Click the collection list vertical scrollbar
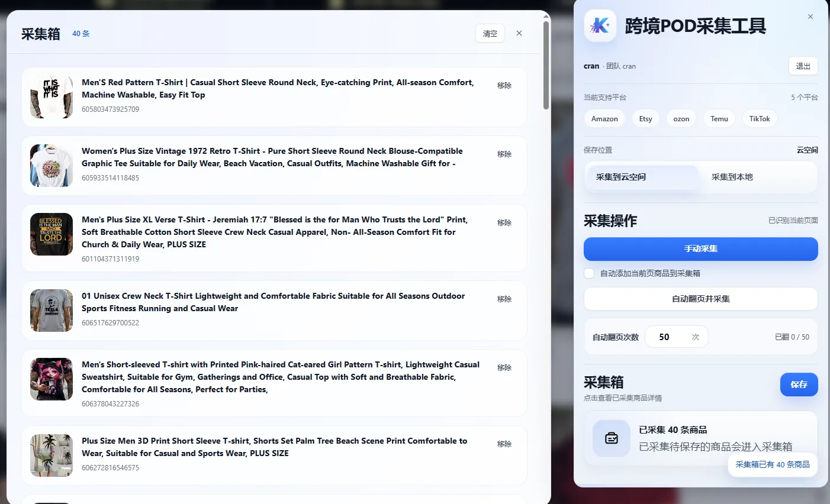Screen dimensions: 830x504 click(x=546, y=65)
